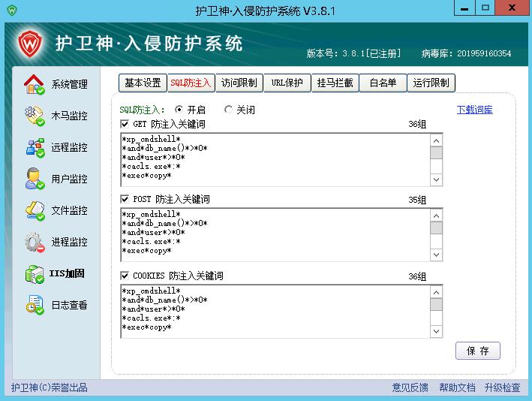532x401 pixels.
Task: Click the 下载词库 link
Action: [x=475, y=110]
